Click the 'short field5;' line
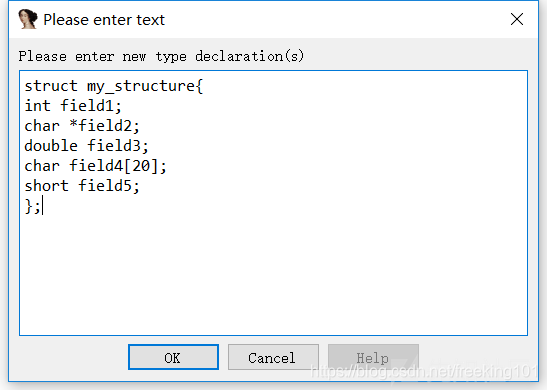Viewport: 547px width, 390px height. point(82,186)
